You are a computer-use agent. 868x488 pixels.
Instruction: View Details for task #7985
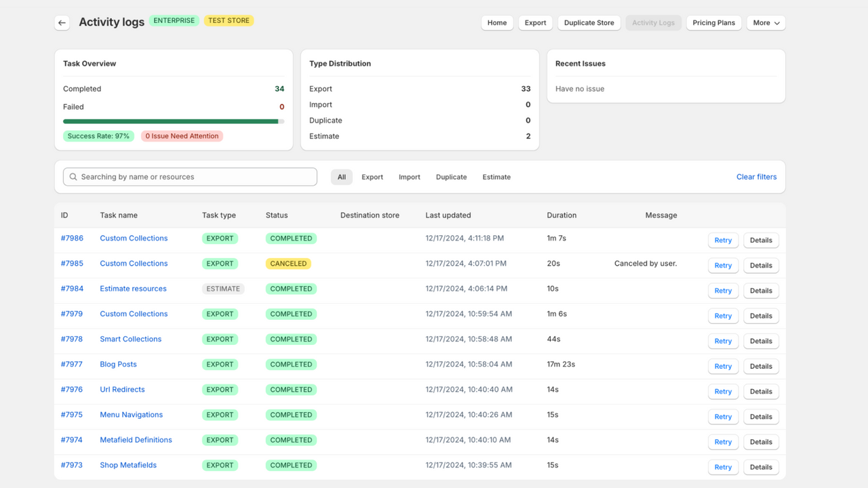[x=761, y=265]
